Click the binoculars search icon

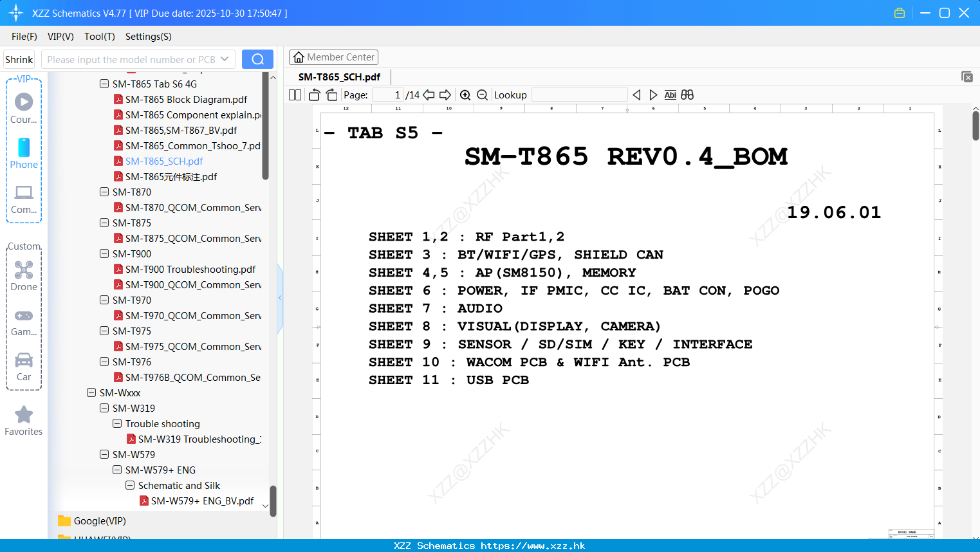(687, 95)
